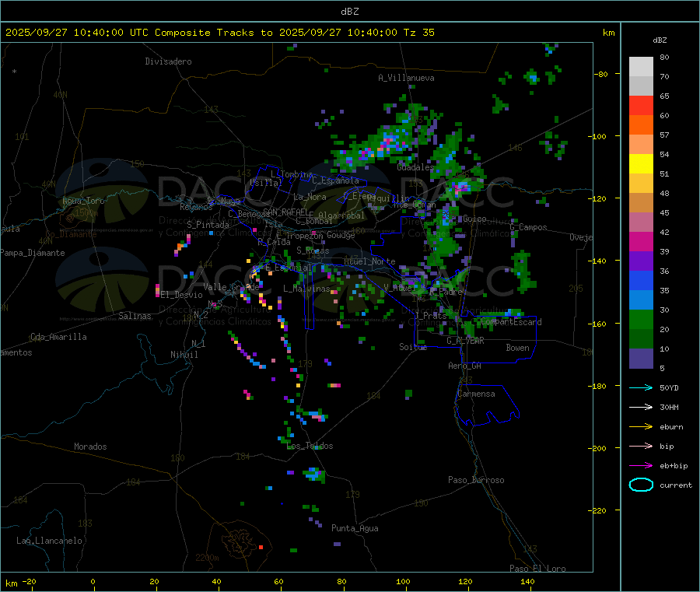Click the 'Agua_Toro' map label
The height and width of the screenshot is (592, 700).
coord(83,201)
